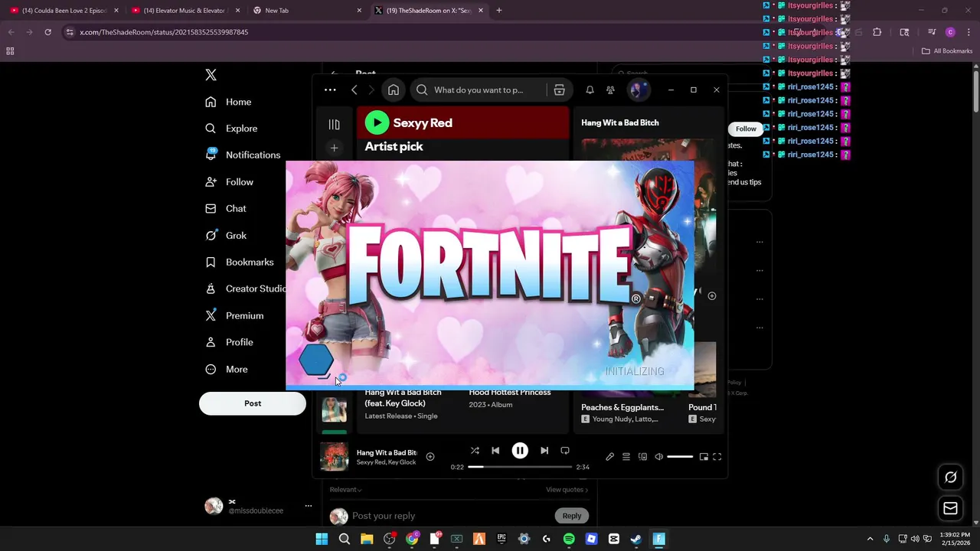Open Spotify's three-dot main menu
The image size is (980, 551).
tap(330, 90)
